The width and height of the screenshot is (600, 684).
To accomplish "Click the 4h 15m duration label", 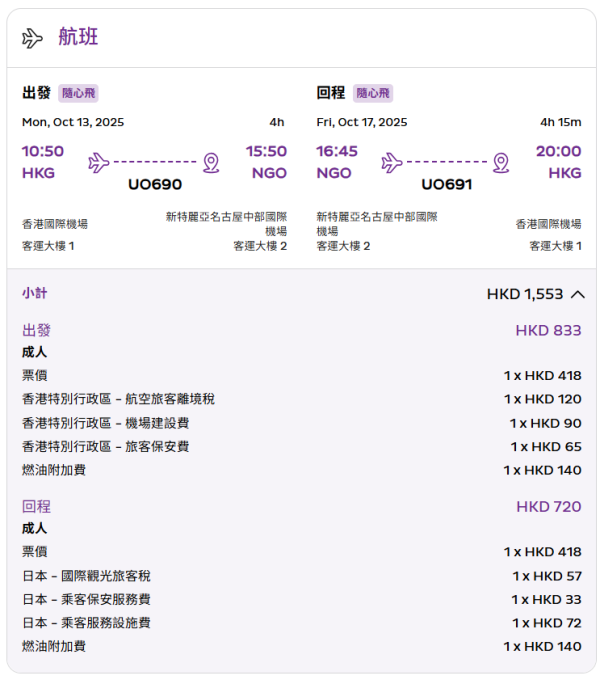I will tap(561, 122).
